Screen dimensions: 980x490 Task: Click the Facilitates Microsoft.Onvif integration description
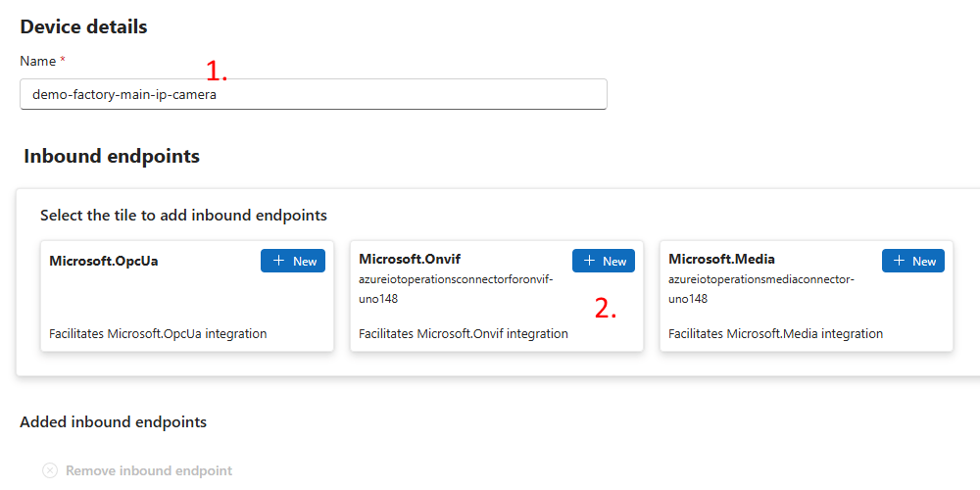click(x=463, y=333)
